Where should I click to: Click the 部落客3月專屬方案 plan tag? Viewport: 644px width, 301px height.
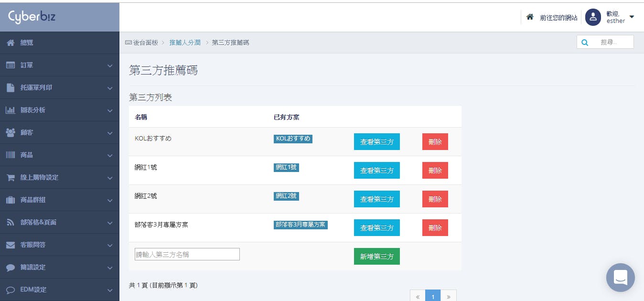click(x=301, y=225)
